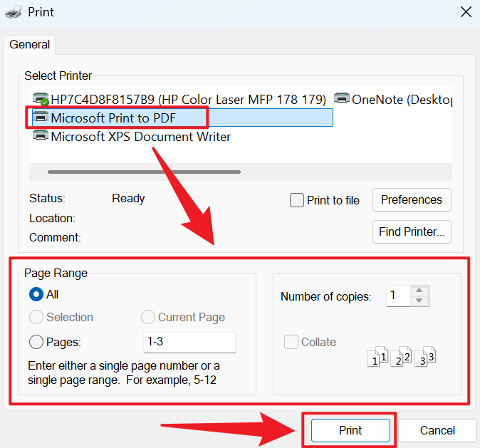Toggle the Collate checkbox

(x=291, y=342)
